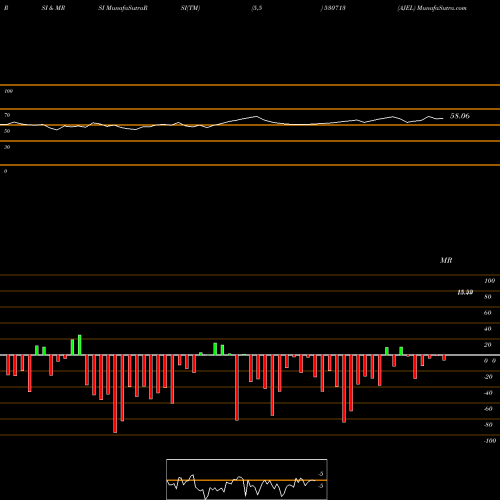
Task: Click the 100 label on left RSI axis
Action: pos(8,91)
